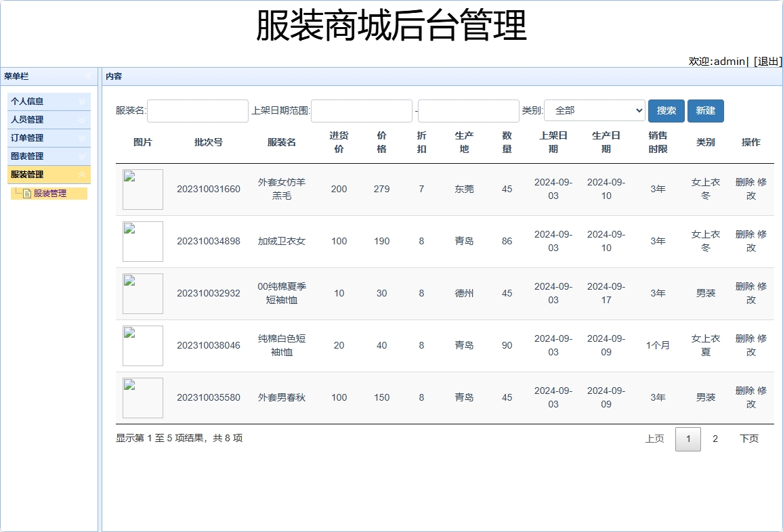Click the 上架日期范围 start date field

pyautogui.click(x=361, y=110)
